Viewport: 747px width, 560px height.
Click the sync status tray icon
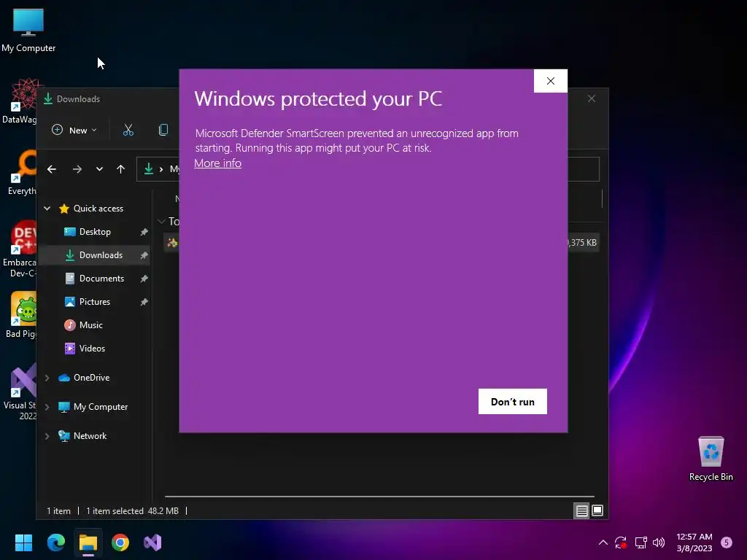tap(621, 542)
